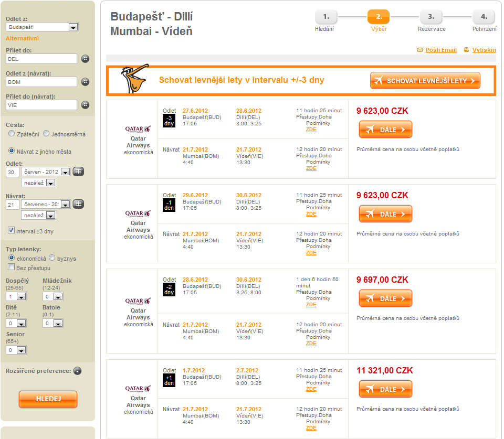The width and height of the screenshot is (504, 439).
Task: Go to step 1 Hledání
Action: (325, 17)
